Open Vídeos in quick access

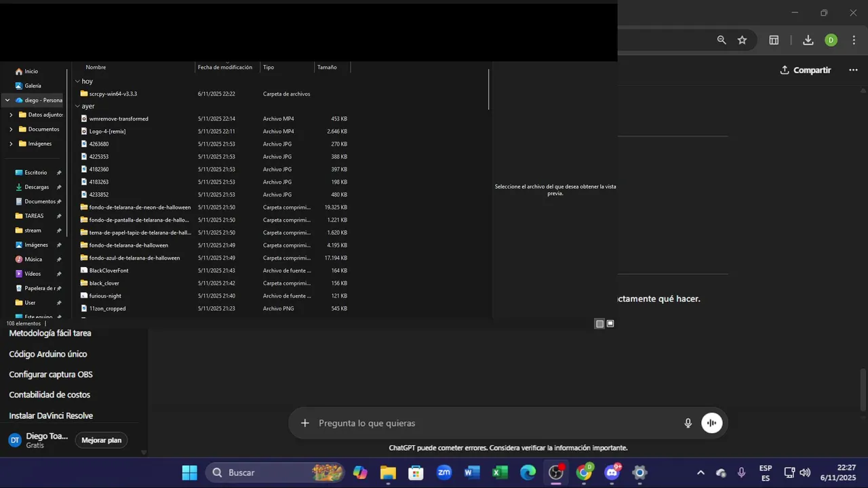pos(29,274)
